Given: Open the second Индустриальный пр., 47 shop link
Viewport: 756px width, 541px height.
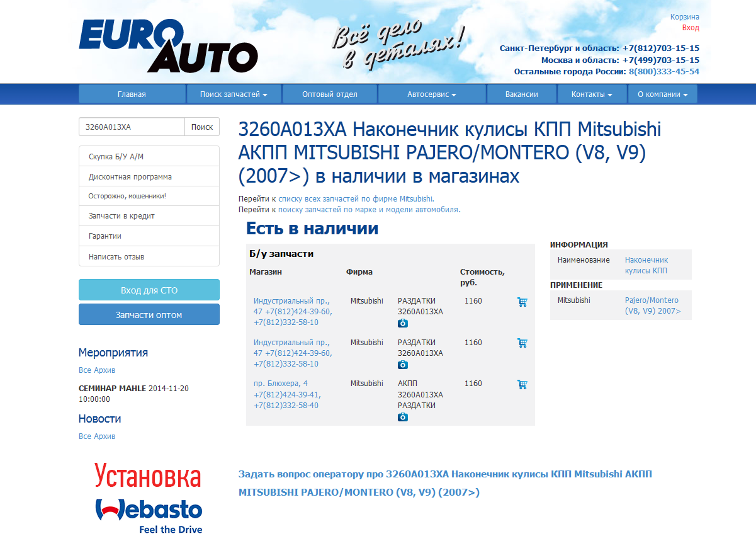Looking at the screenshot, I should 294,353.
